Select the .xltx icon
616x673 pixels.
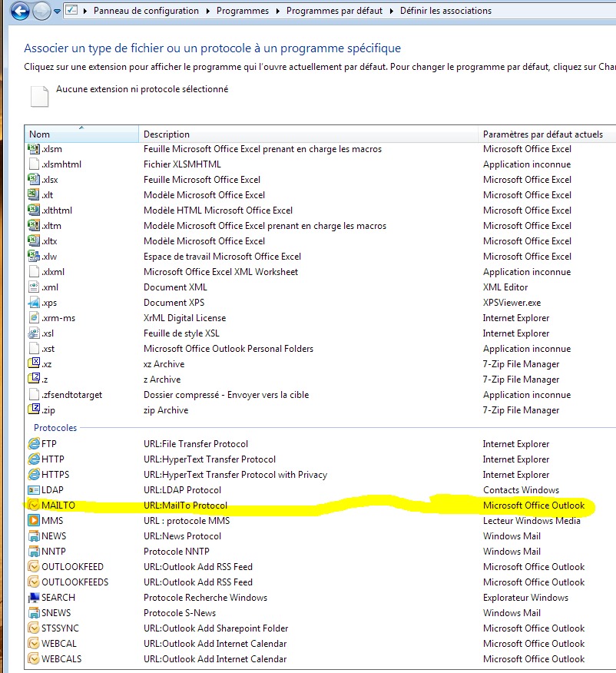(34, 240)
